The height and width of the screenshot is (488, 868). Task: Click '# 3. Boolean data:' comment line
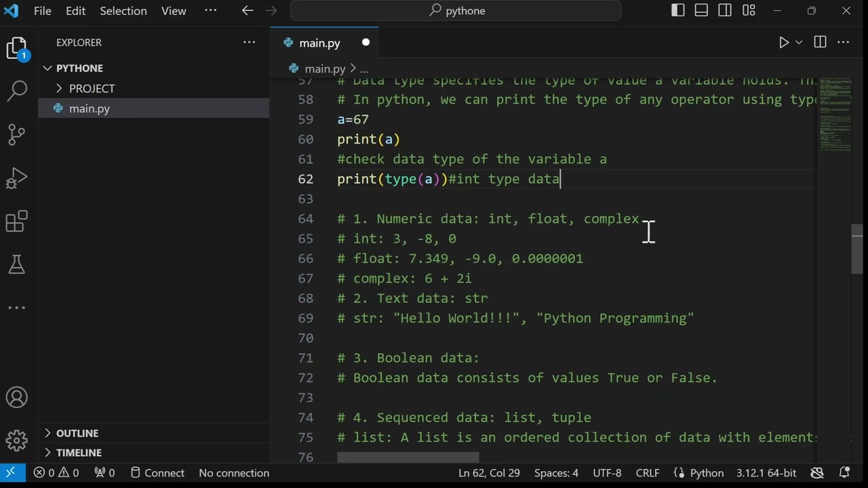click(x=408, y=358)
